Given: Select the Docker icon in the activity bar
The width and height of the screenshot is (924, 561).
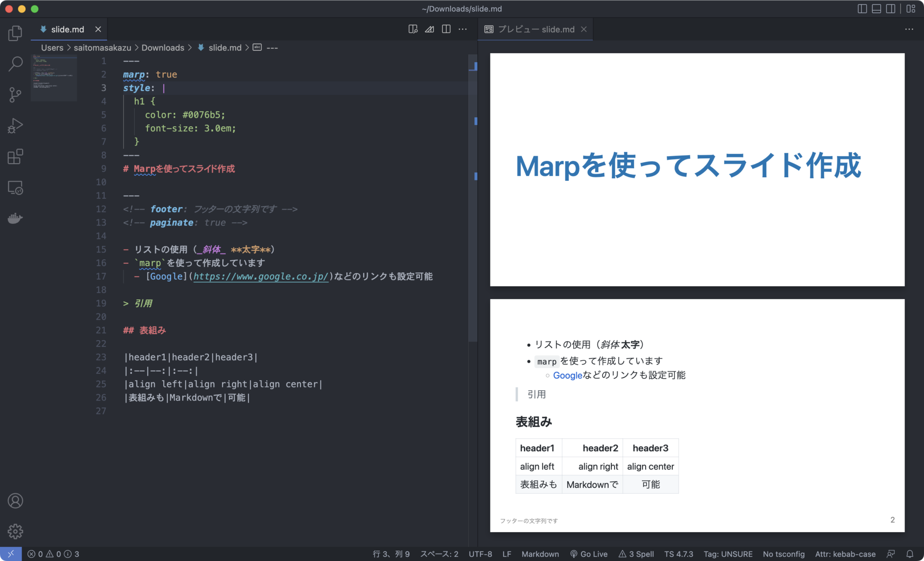Looking at the screenshot, I should tap(15, 218).
